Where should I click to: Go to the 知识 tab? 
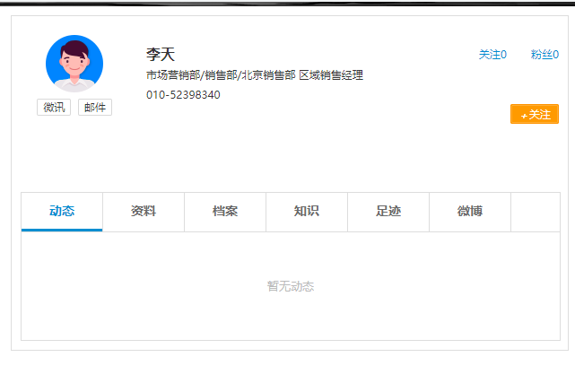click(307, 212)
